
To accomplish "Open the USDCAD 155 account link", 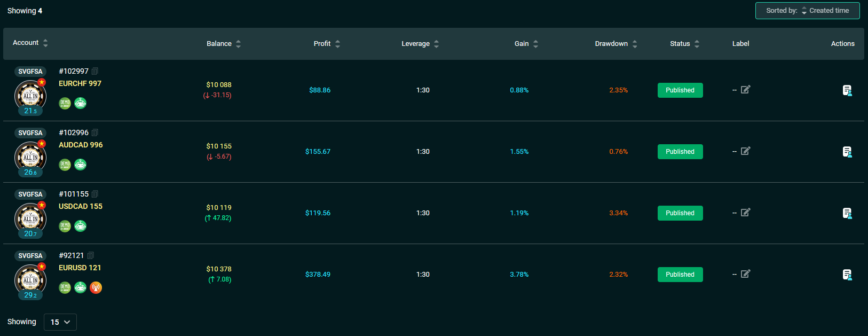I will [x=81, y=206].
